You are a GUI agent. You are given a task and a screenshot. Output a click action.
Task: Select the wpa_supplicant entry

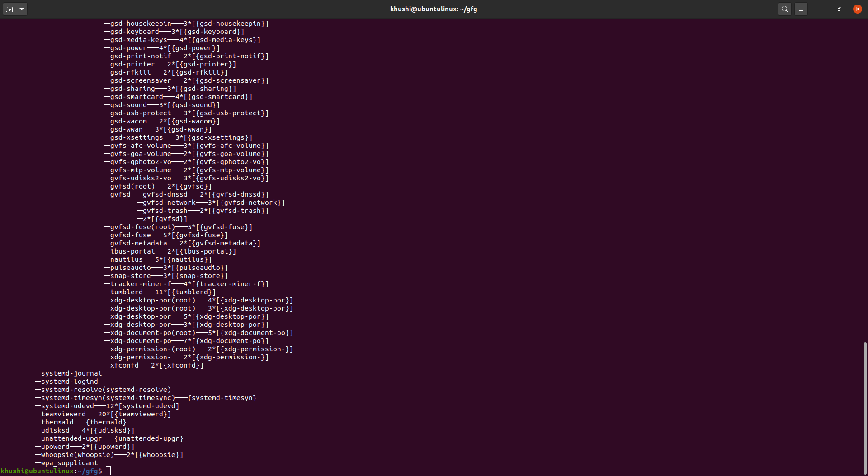coord(70,463)
